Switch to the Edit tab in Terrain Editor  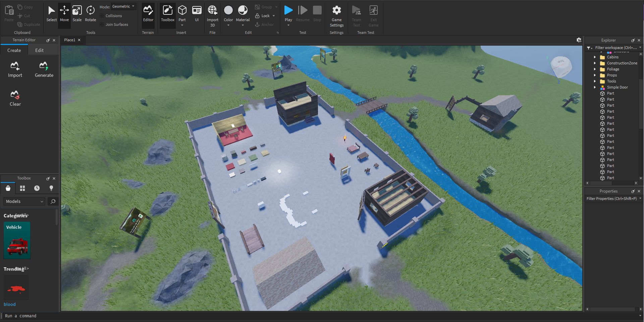coord(39,50)
